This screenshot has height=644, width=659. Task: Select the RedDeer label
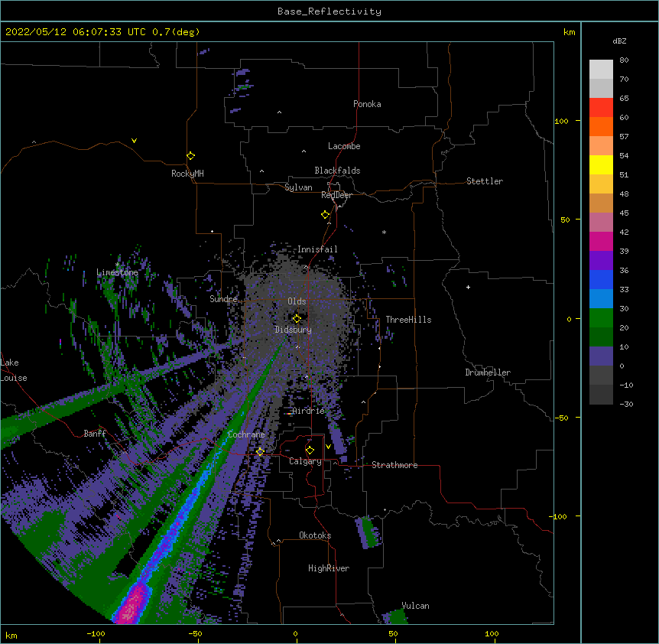pyautogui.click(x=336, y=195)
